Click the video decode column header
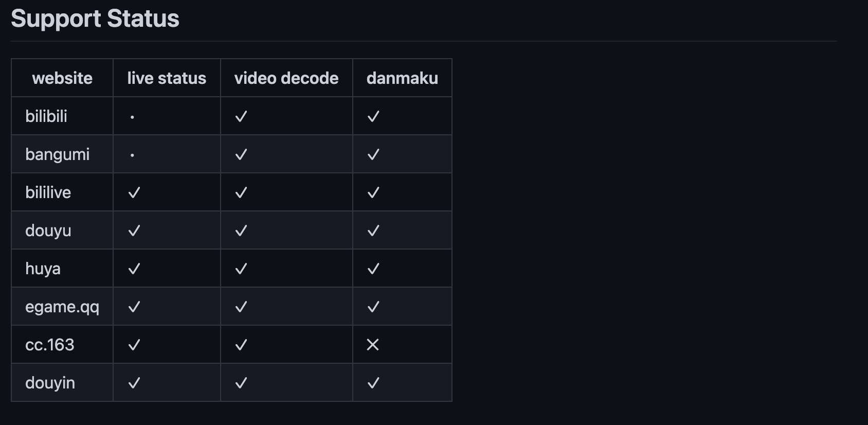Viewport: 868px width, 425px height. pos(286,78)
